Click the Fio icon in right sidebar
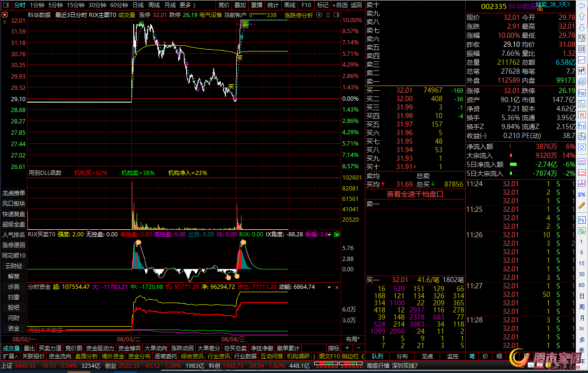588x373 pixels. pyautogui.click(x=582, y=93)
